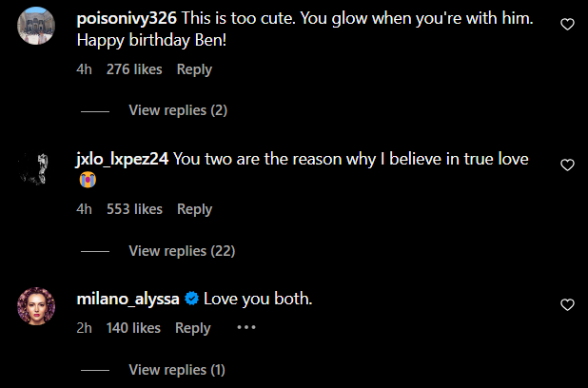
Task: Expand the 2 replies under poisonivy326
Action: (178, 110)
